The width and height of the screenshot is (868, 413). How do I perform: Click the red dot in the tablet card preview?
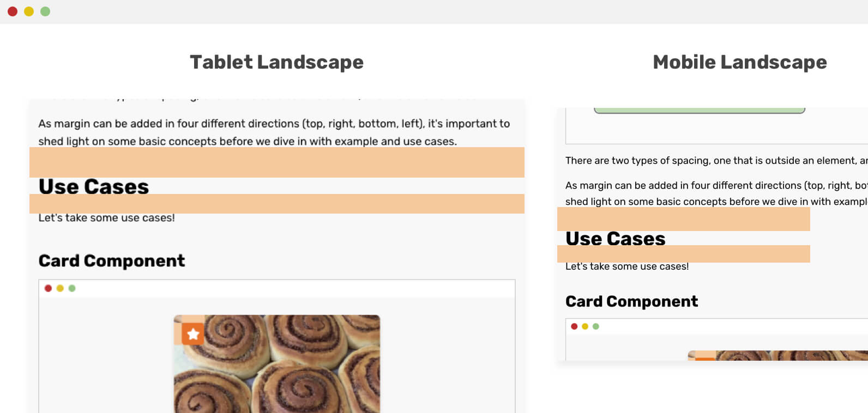48,288
